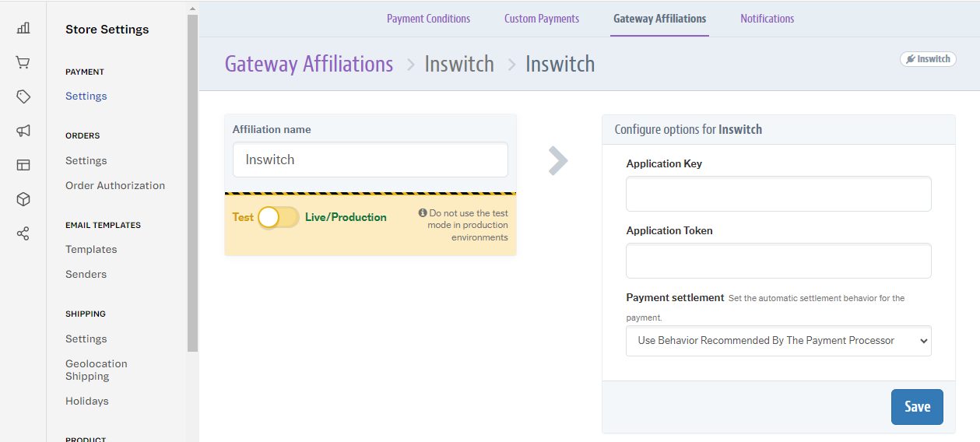This screenshot has width=980, height=442.
Task: Open the Notifications tab
Action: [x=767, y=19]
